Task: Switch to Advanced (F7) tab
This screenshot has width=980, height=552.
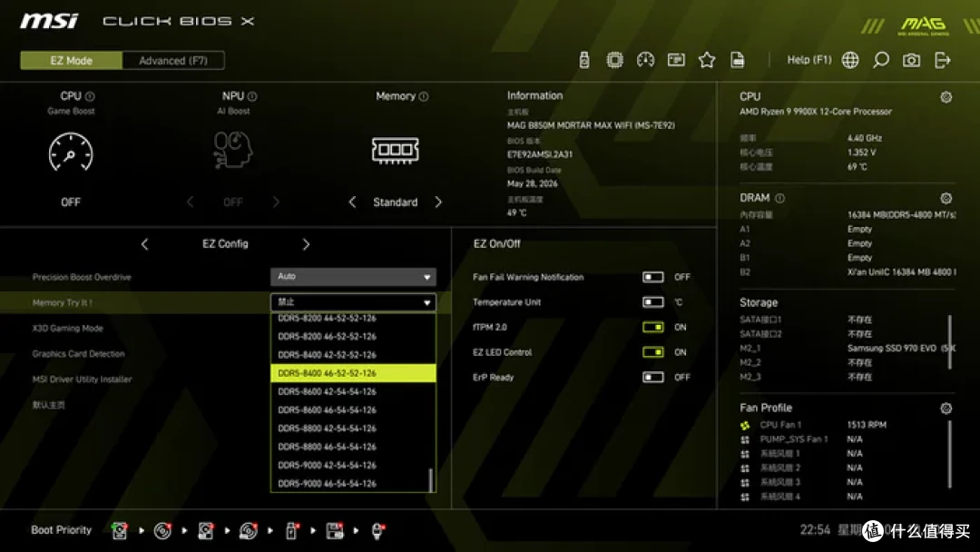Action: coord(173,61)
